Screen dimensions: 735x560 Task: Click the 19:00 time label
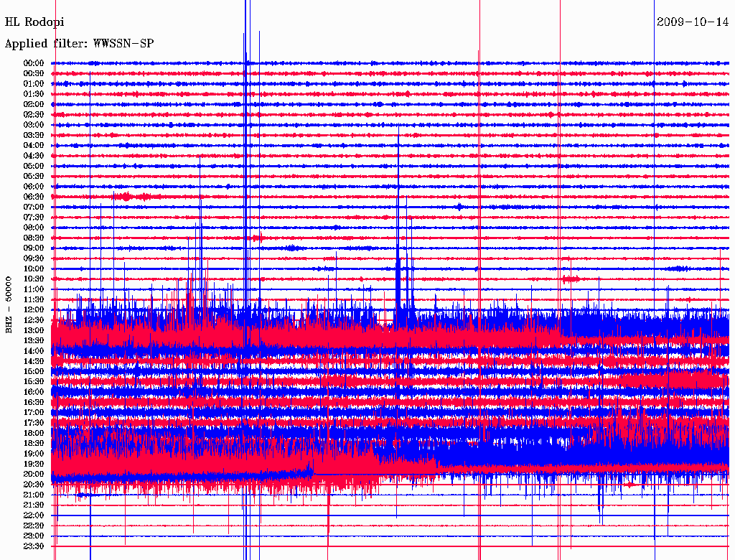click(x=34, y=454)
